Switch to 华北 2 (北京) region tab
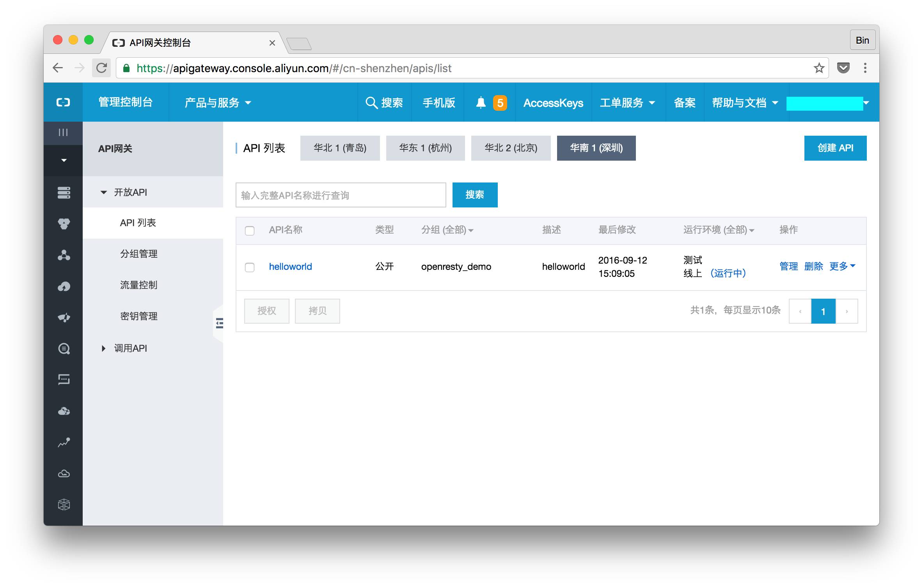Screen dimensions: 923x588 (x=511, y=148)
